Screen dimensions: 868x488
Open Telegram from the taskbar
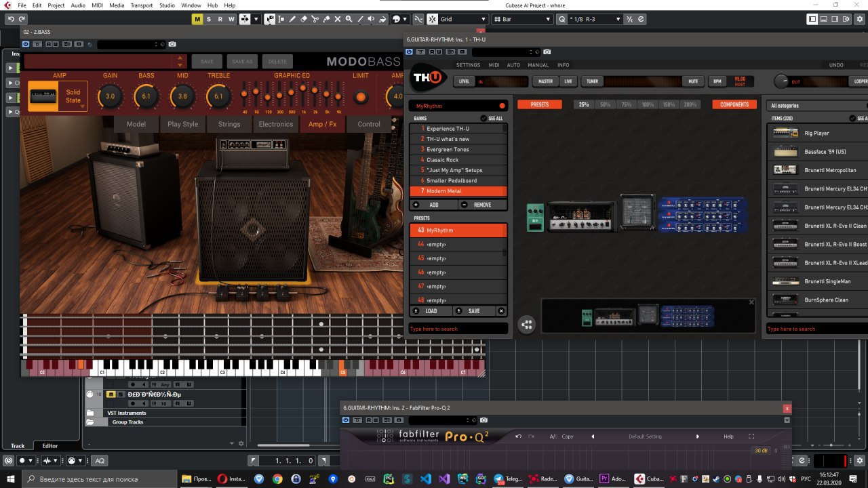[509, 479]
